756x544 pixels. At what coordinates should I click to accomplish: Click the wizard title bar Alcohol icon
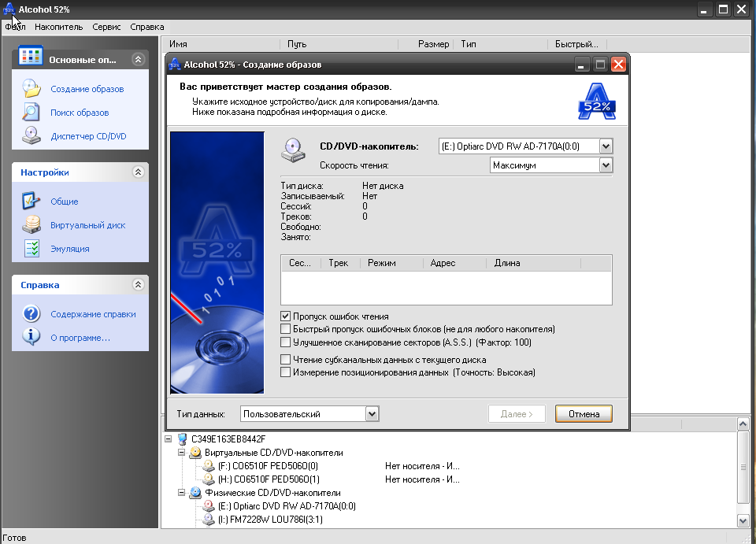click(x=175, y=65)
